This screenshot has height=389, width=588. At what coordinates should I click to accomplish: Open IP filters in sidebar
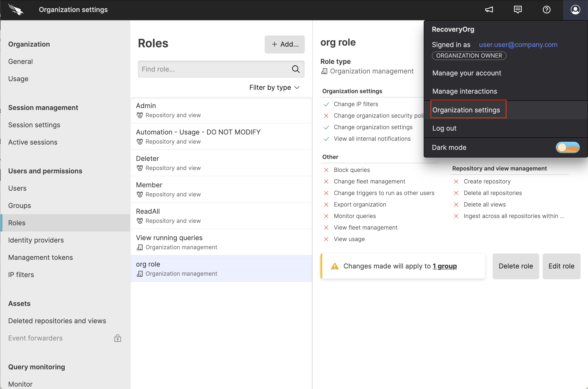click(21, 275)
